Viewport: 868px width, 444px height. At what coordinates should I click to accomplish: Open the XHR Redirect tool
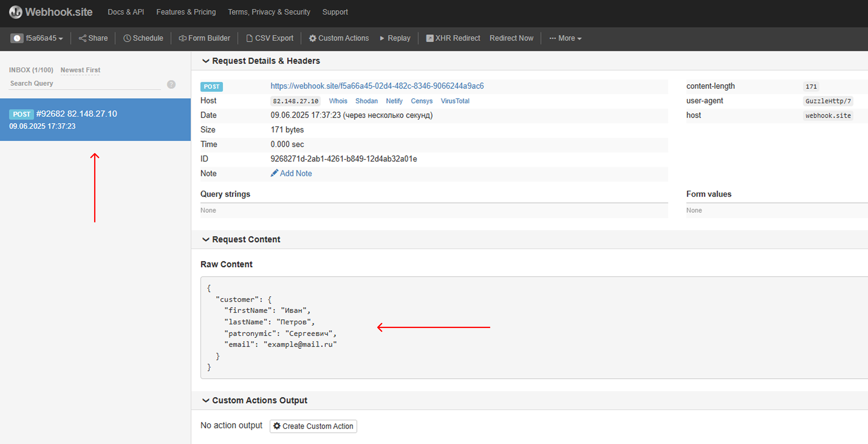click(453, 38)
